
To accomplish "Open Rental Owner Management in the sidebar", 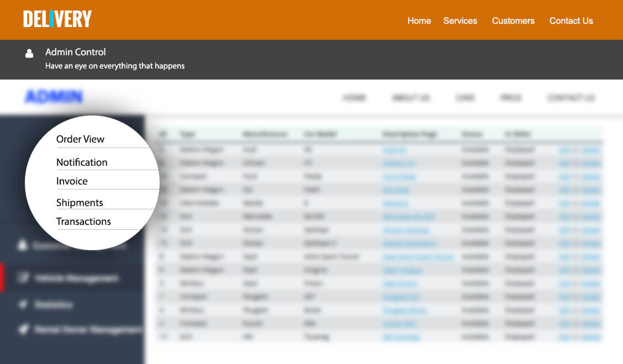I will [88, 329].
